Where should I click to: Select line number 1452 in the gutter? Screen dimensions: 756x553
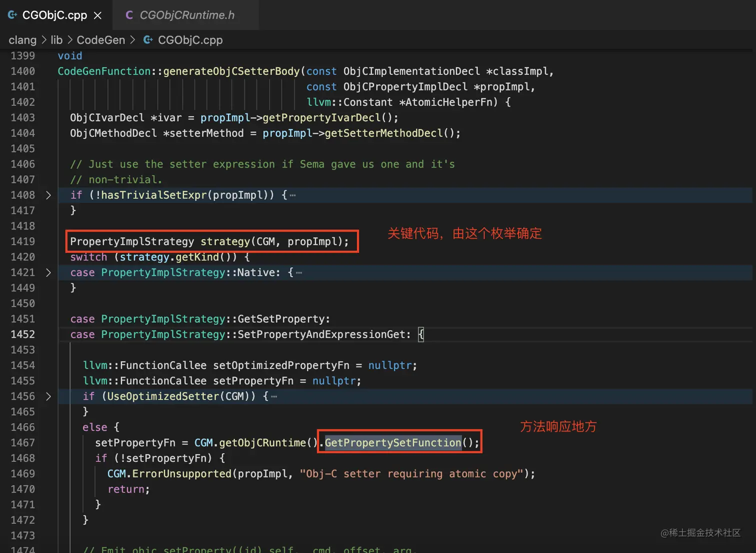[x=22, y=334]
